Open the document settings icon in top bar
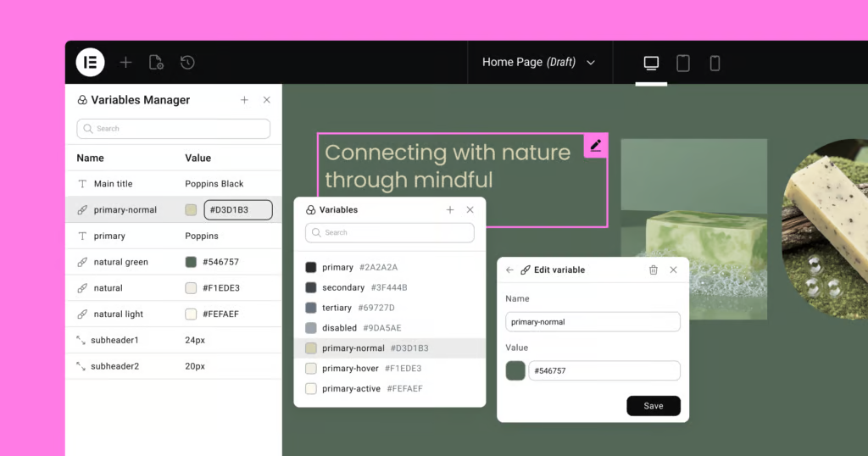Screen dimensions: 868x456 pos(156,62)
